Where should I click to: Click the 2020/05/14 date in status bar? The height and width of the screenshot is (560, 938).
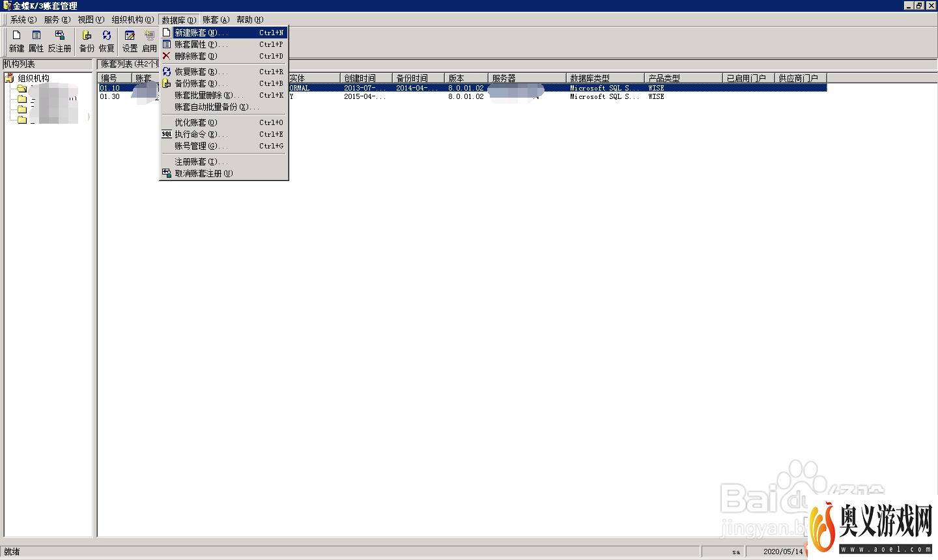click(x=783, y=552)
